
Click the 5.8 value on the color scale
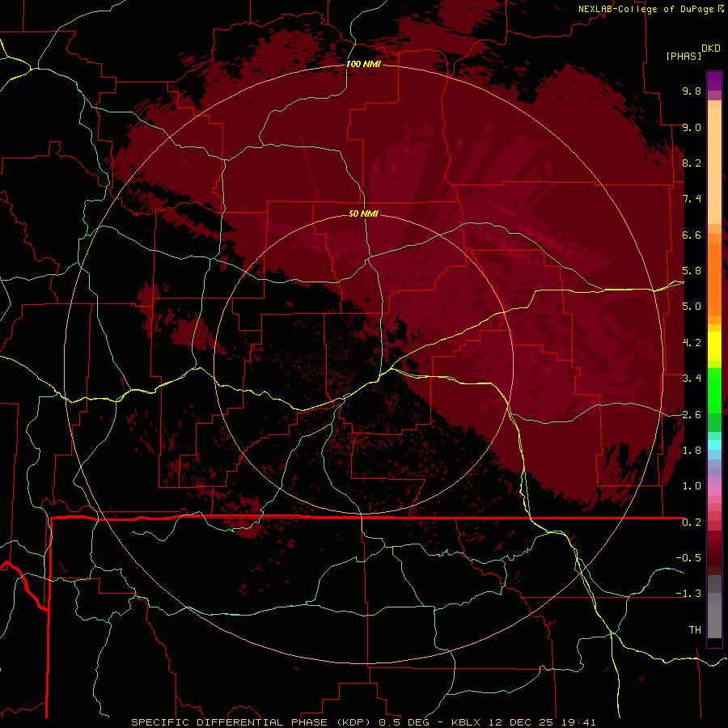[692, 271]
